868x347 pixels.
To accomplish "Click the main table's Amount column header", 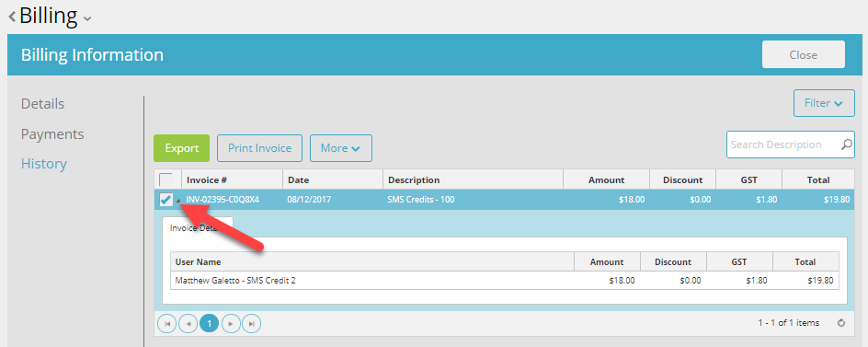I will (606, 179).
